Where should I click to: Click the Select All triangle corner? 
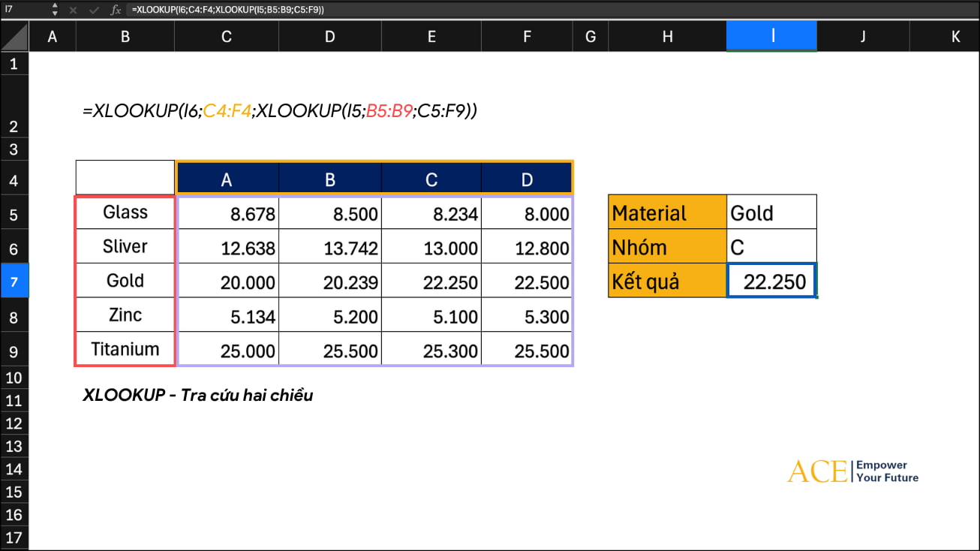(x=14, y=36)
